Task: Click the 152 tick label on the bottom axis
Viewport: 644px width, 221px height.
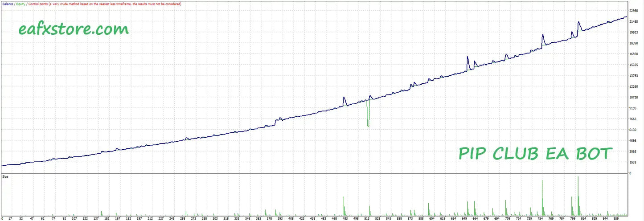Action: click(107, 219)
